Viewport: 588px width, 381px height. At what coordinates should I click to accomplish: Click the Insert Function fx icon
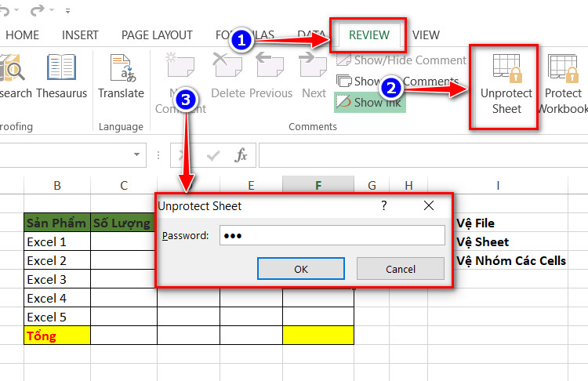coord(241,155)
